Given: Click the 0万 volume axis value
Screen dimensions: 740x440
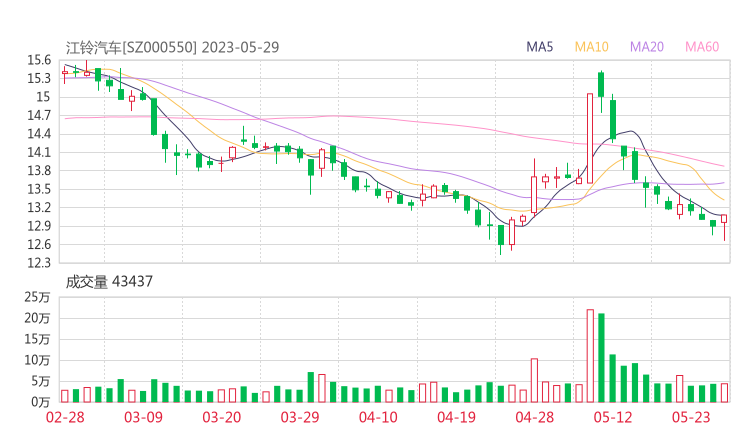Looking at the screenshot, I should [x=41, y=402].
